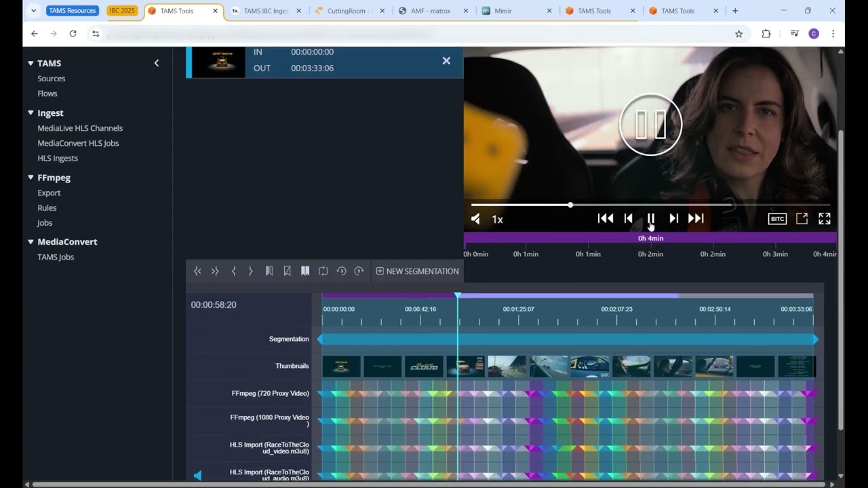
Task: Switch to the CuttingRoom browser tab
Action: (x=345, y=11)
